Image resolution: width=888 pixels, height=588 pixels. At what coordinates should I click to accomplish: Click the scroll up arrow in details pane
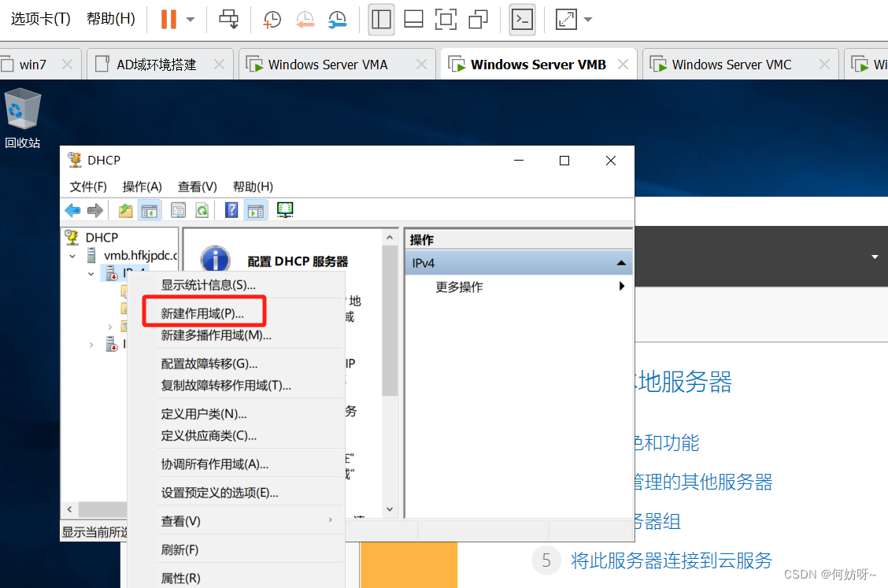click(x=390, y=238)
